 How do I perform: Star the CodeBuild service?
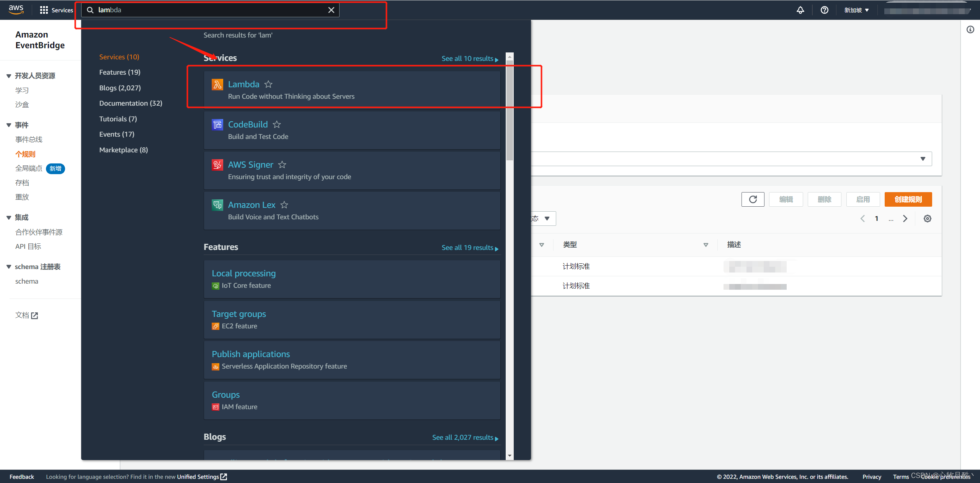pyautogui.click(x=277, y=124)
